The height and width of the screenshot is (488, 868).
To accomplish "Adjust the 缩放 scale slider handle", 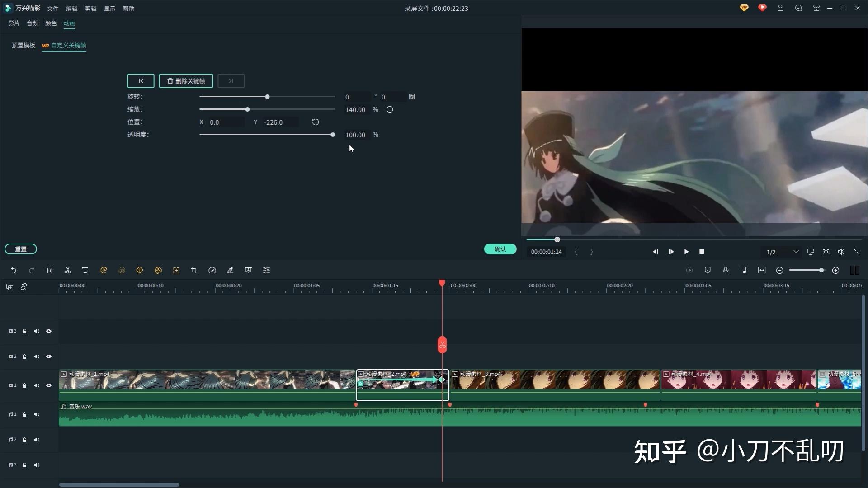I will (247, 109).
